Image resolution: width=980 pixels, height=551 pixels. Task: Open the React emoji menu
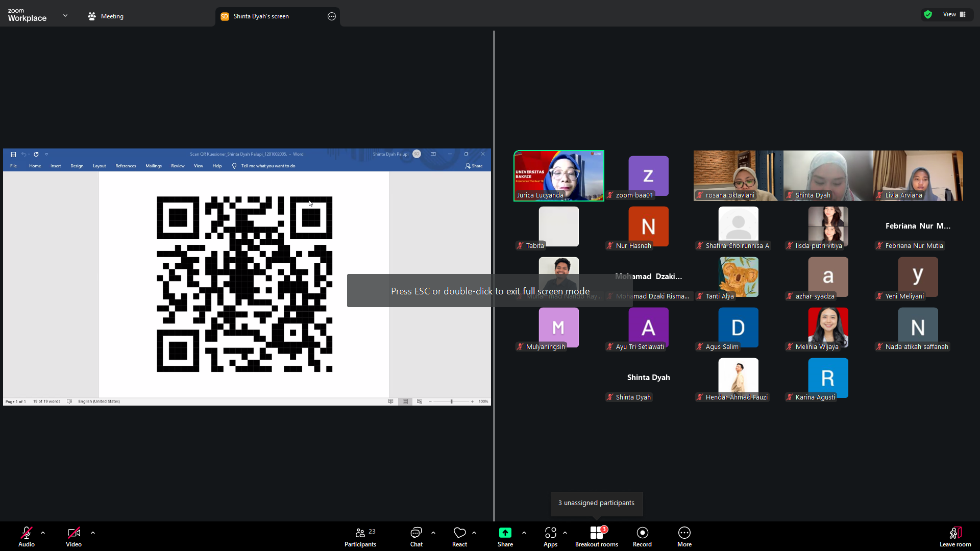[x=459, y=537]
